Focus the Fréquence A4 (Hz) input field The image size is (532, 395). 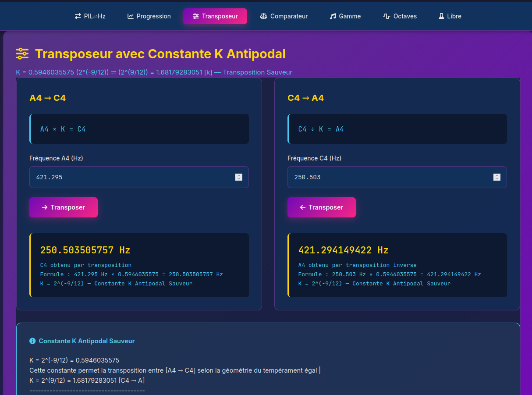coord(131,177)
